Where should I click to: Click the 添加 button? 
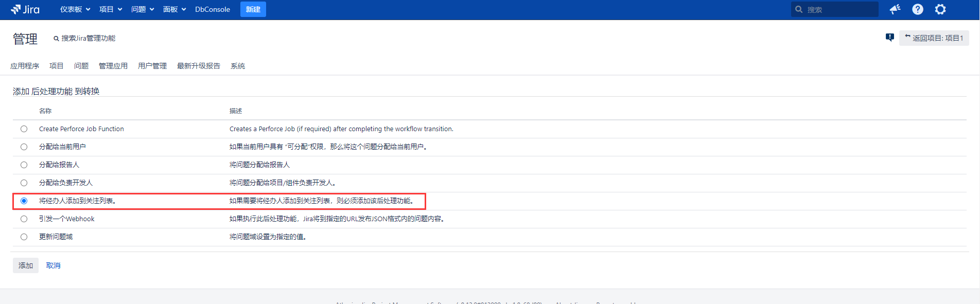tap(26, 265)
